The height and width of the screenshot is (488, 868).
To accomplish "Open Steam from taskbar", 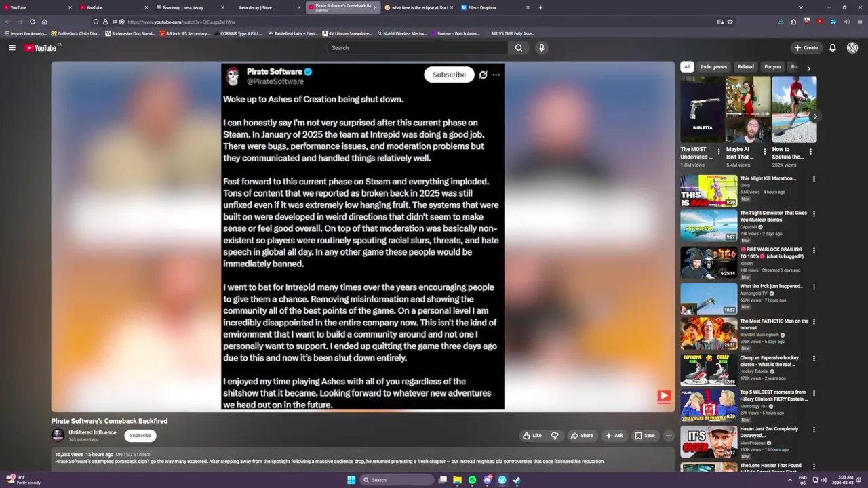I will tap(517, 480).
